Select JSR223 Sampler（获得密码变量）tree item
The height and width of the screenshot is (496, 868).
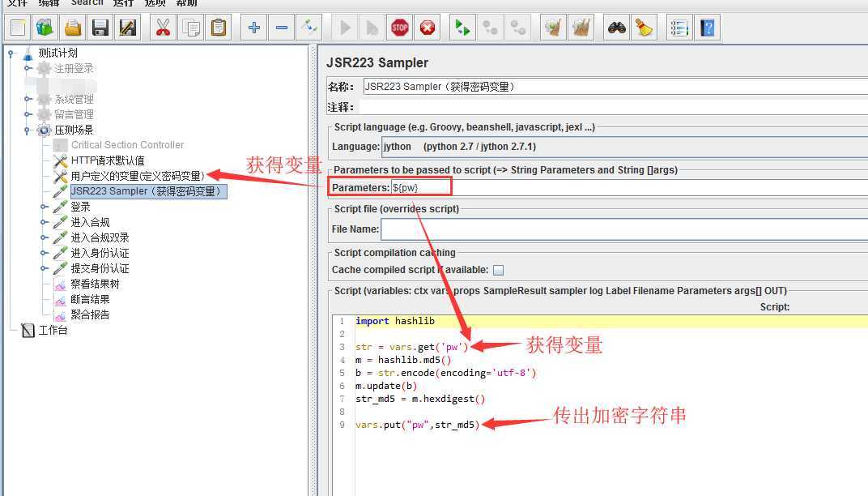148,191
